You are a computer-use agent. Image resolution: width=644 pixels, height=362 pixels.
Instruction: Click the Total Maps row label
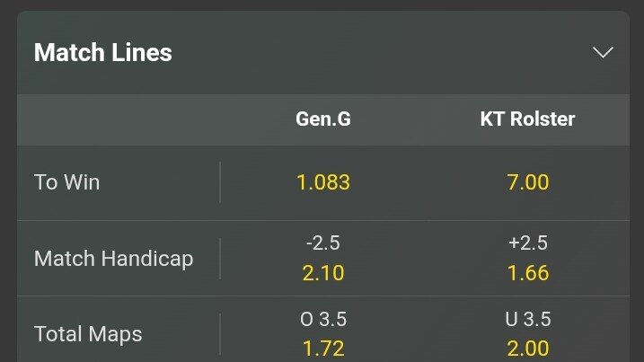(88, 334)
